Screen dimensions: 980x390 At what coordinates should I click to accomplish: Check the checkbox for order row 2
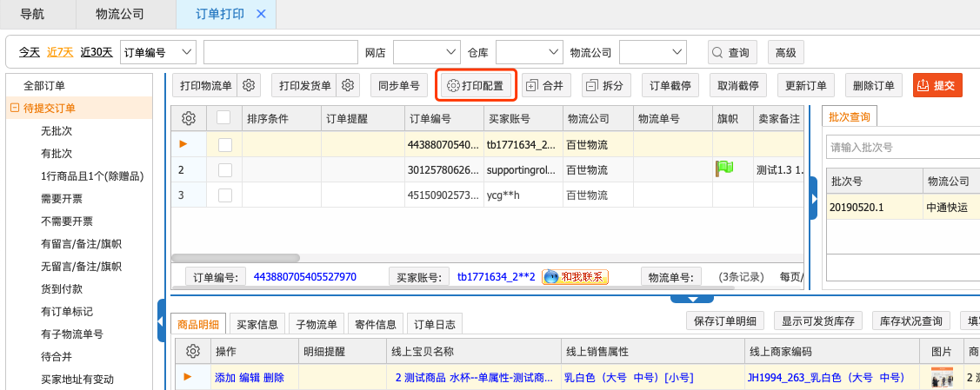[x=225, y=169]
